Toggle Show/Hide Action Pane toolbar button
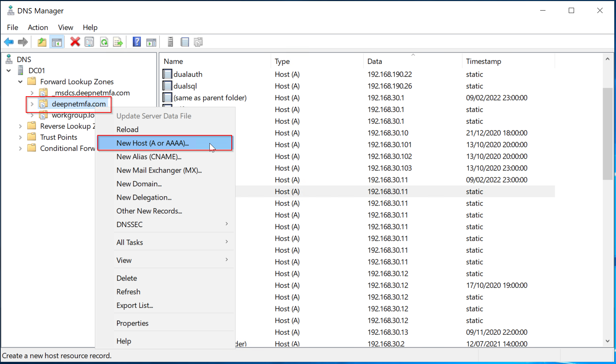Screen dimensions: 616x364 tap(151, 42)
